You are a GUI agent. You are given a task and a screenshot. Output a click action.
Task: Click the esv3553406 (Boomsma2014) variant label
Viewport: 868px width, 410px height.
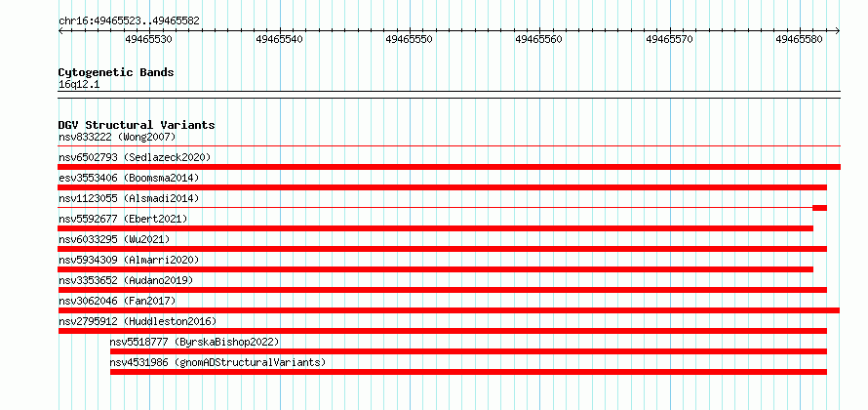(129, 178)
